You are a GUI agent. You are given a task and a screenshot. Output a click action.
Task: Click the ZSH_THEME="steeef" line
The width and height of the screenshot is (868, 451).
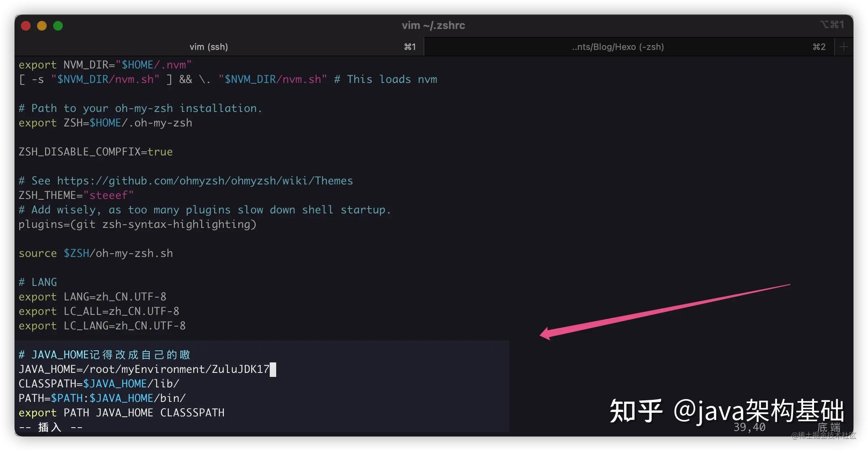(x=75, y=195)
